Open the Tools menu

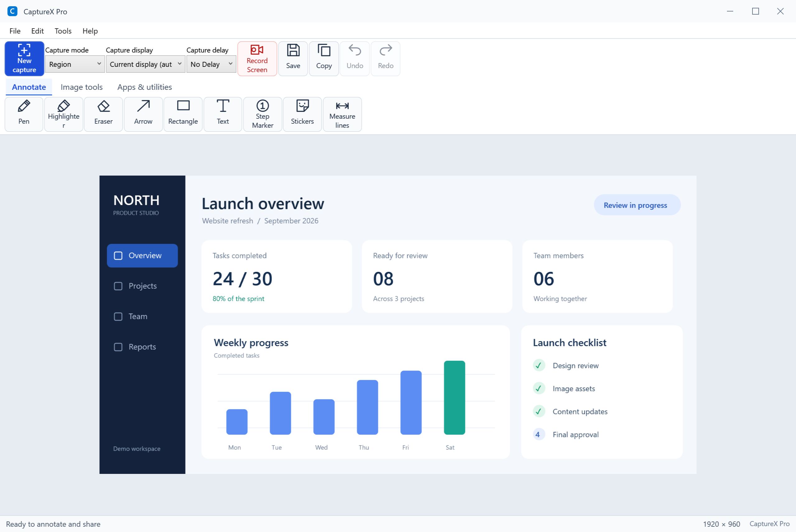click(63, 31)
